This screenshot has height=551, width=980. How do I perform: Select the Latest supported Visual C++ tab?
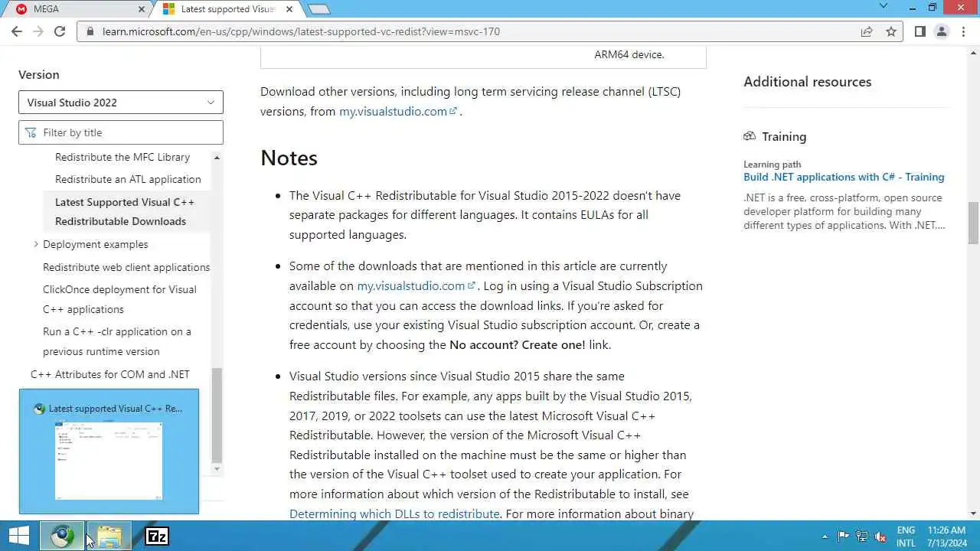(228, 9)
